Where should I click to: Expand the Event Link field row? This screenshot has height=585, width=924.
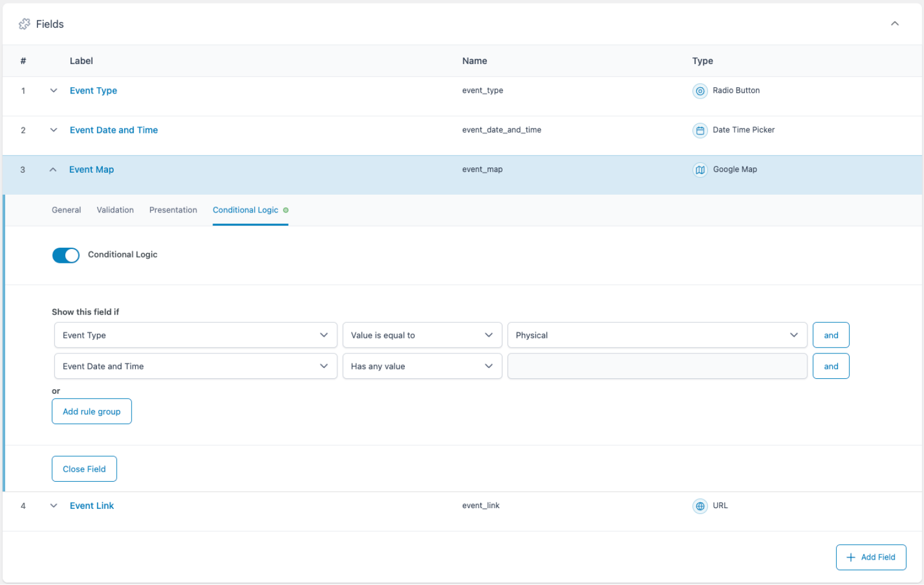coord(54,506)
